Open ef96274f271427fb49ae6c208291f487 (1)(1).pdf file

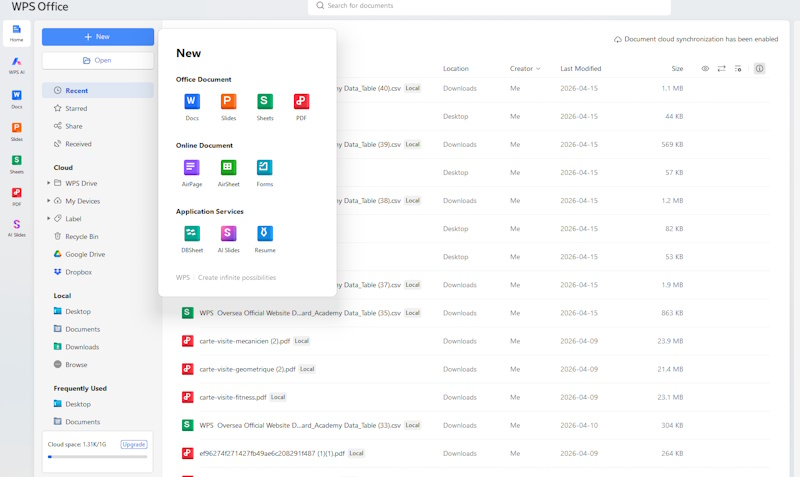click(272, 453)
